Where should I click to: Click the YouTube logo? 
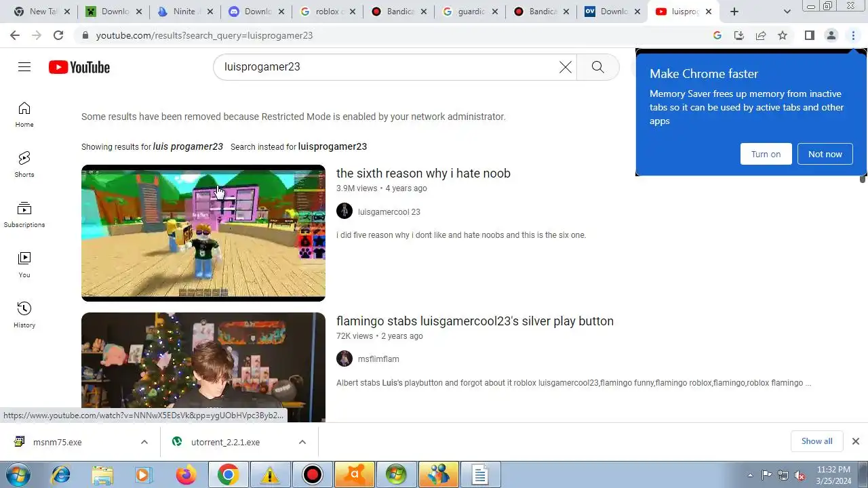[79, 67]
